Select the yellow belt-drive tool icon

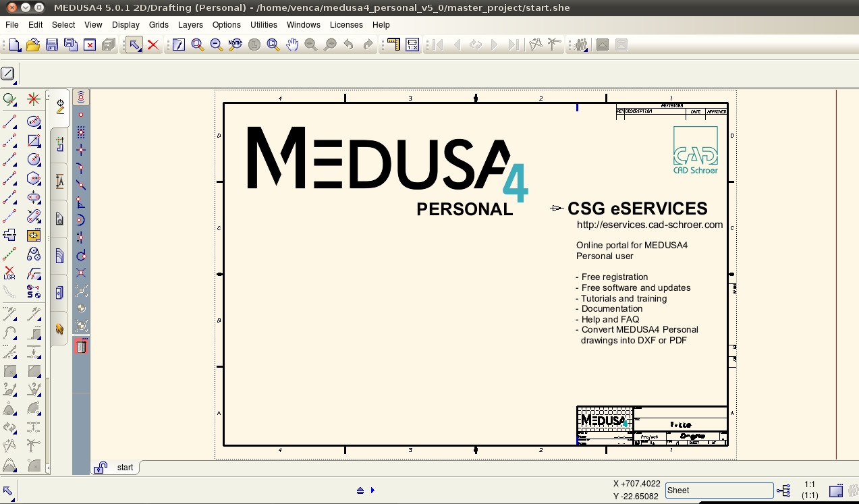click(x=34, y=235)
